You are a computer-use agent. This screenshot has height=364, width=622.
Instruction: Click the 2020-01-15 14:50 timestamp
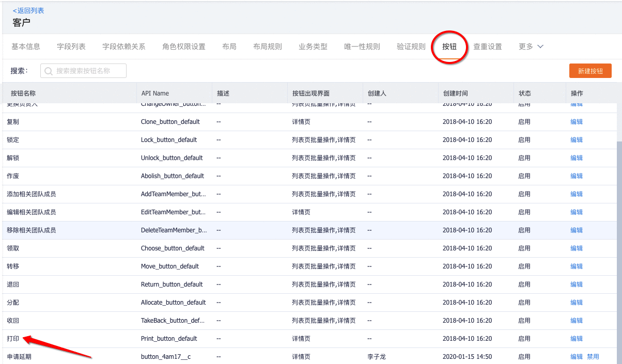point(468,357)
